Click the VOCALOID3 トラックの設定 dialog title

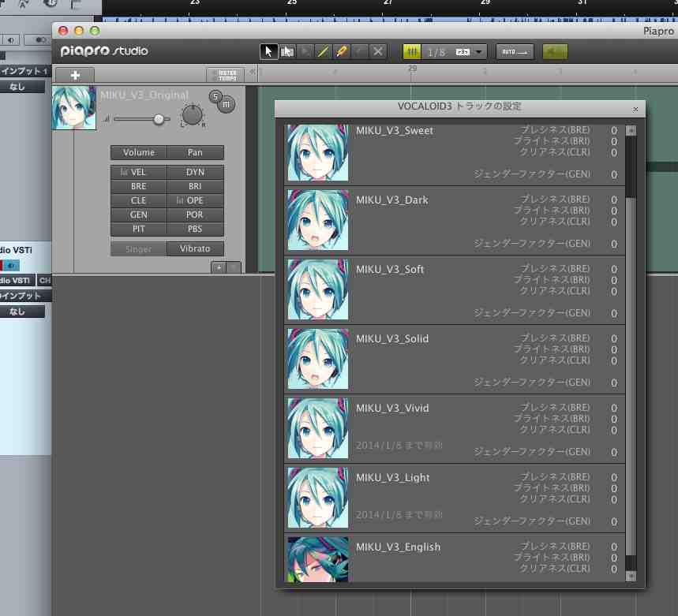(x=459, y=106)
